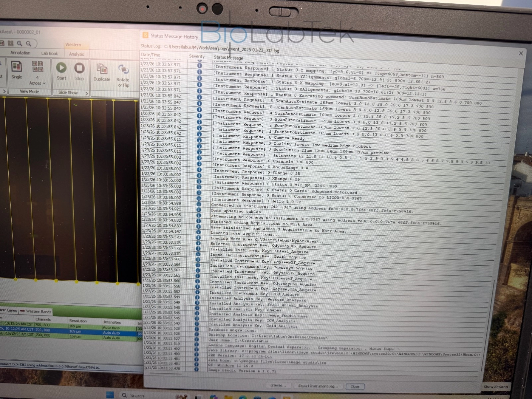Click the zoom out magnifier icon
The width and height of the screenshot is (532, 399).
[29, 44]
